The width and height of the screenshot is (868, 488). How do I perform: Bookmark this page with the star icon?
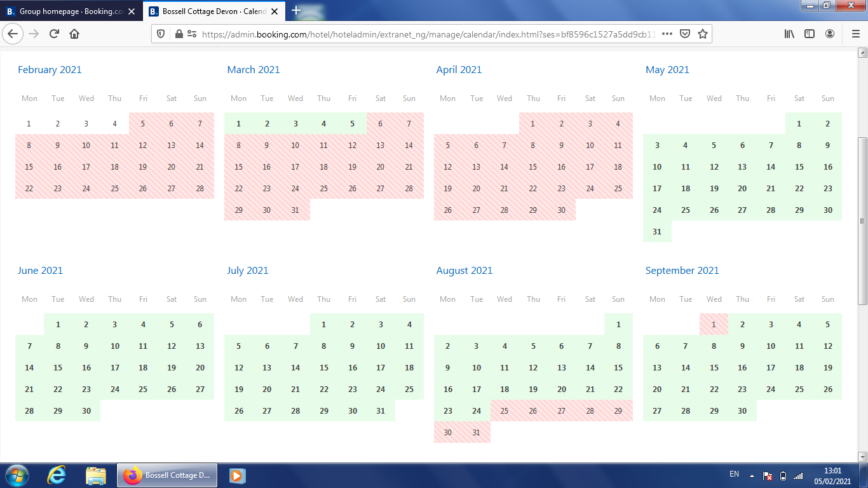tap(702, 34)
